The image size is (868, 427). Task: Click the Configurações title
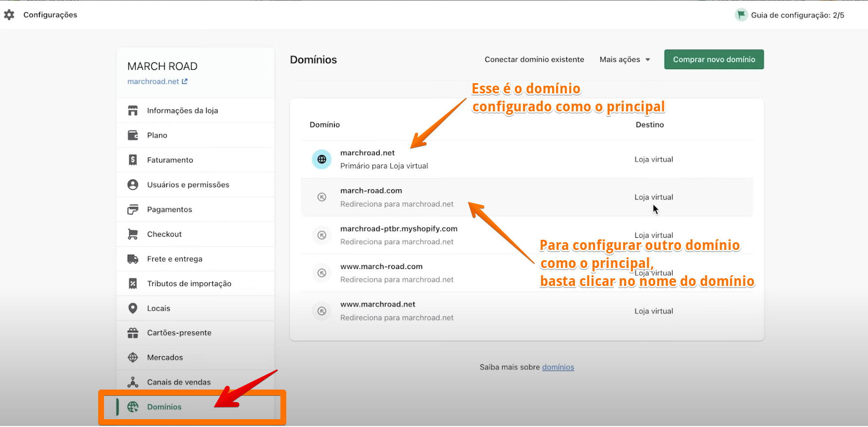tap(50, 15)
